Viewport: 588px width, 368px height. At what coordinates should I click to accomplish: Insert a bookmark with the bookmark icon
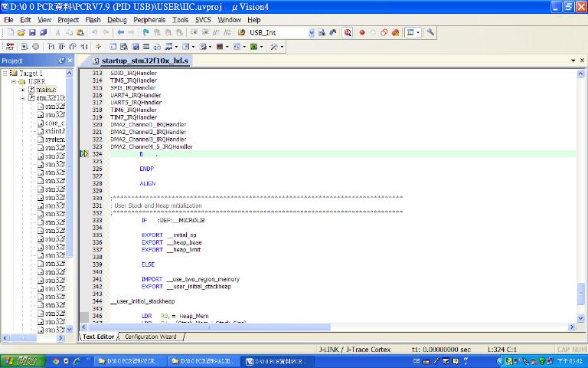coord(146,33)
